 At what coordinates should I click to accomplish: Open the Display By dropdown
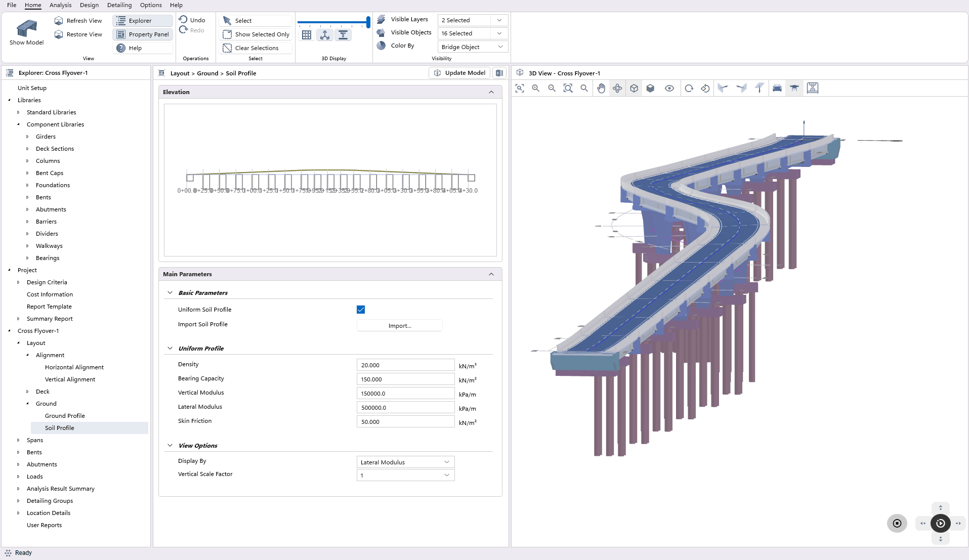[x=405, y=462]
